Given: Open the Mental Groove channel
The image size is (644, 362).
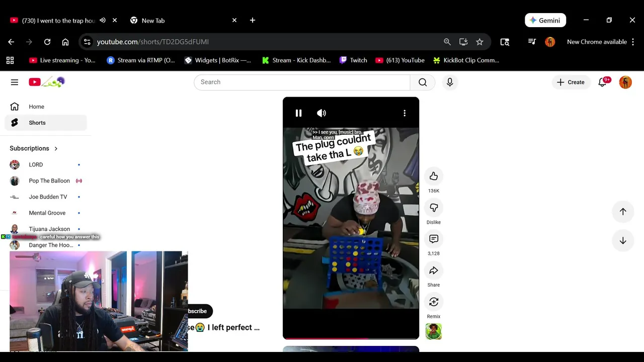Looking at the screenshot, I should (46, 213).
